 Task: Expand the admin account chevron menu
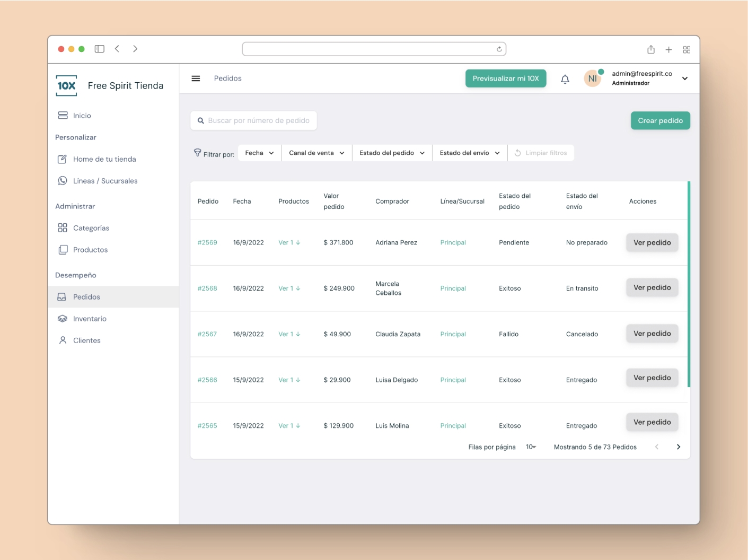(x=685, y=78)
